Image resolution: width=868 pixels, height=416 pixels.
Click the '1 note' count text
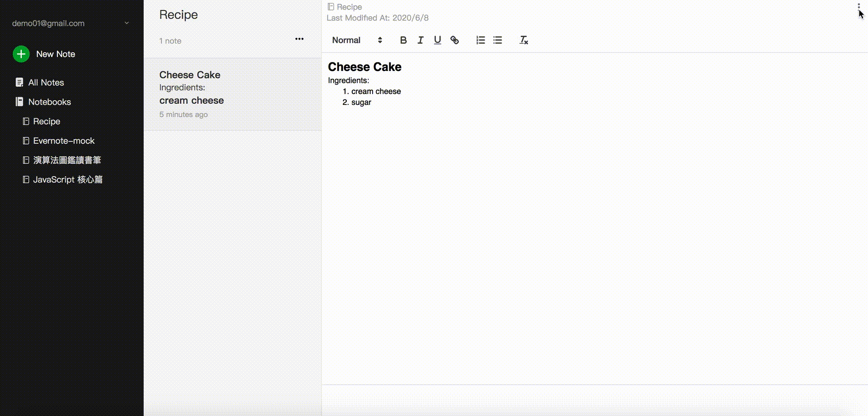(x=170, y=41)
